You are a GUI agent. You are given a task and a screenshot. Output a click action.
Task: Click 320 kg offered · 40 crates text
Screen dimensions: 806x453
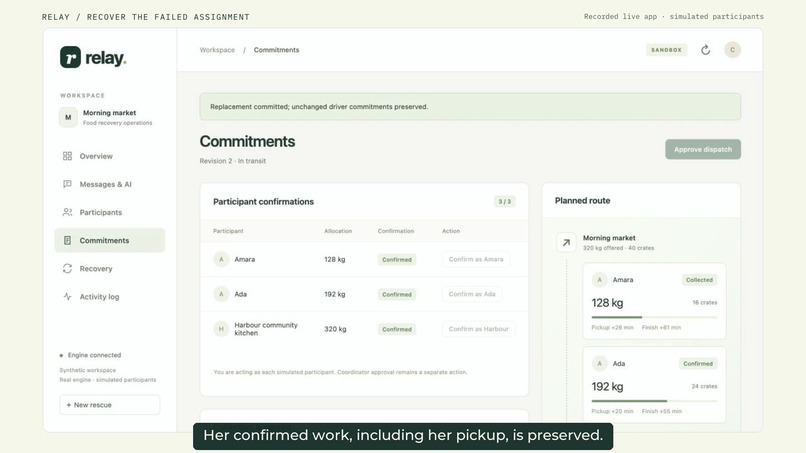pyautogui.click(x=618, y=248)
